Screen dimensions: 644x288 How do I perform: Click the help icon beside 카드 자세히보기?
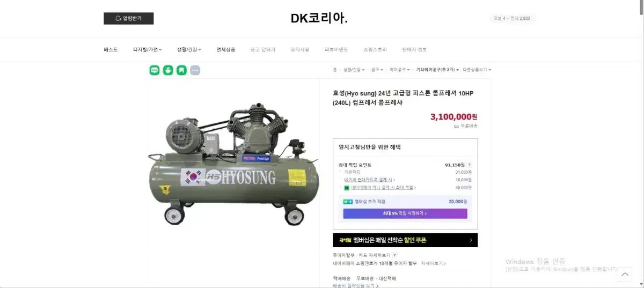(x=395, y=255)
